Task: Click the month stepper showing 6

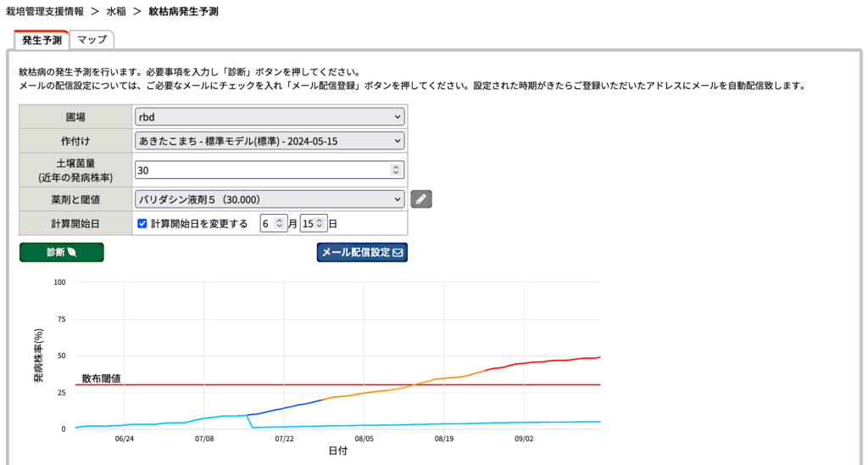Action: 281,224
